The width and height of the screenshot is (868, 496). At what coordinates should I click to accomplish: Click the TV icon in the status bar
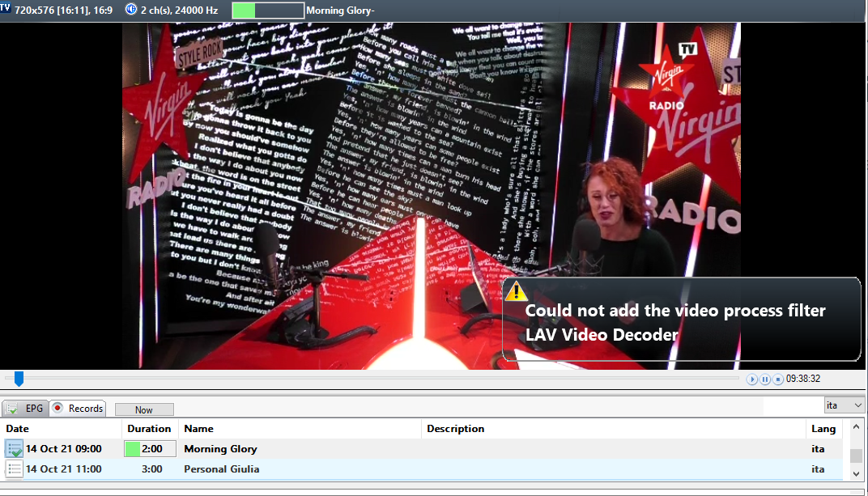tap(5, 8)
